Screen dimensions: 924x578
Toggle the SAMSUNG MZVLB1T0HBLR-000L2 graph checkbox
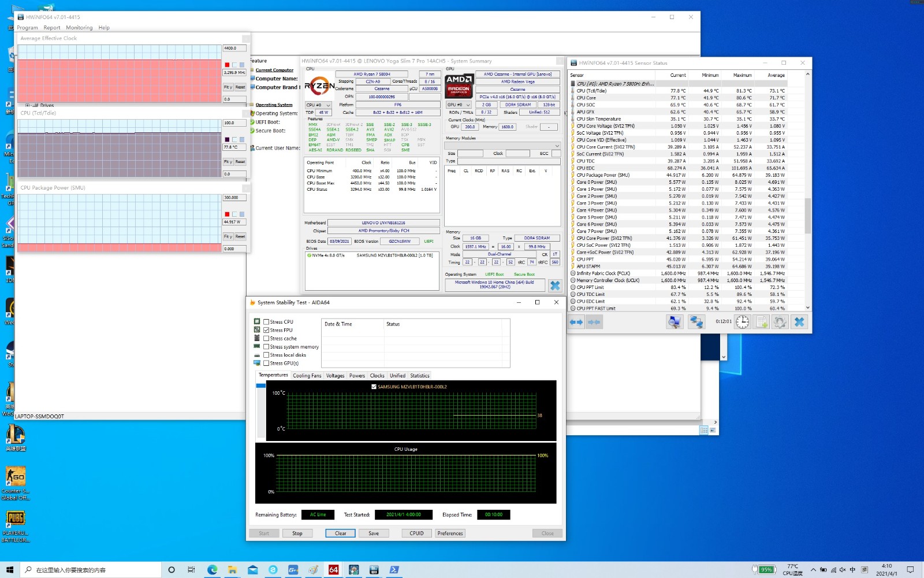click(x=374, y=387)
